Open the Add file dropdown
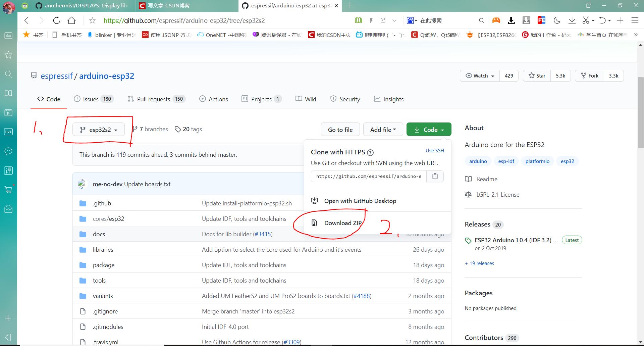The height and width of the screenshot is (346, 644). pos(383,130)
